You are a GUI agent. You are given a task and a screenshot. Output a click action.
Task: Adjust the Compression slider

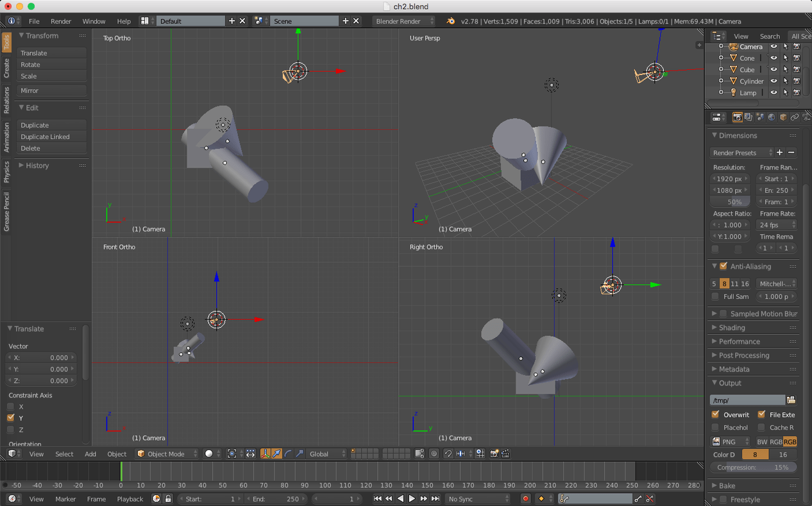[753, 468]
